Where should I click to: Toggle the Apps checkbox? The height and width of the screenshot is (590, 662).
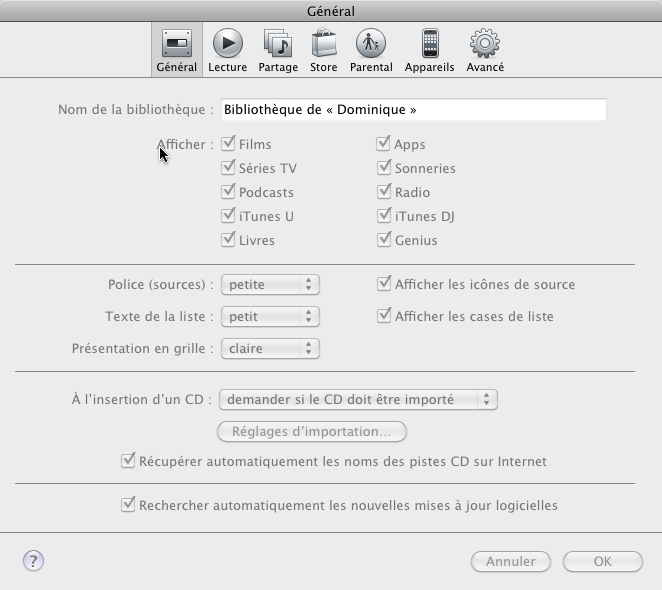(x=383, y=144)
